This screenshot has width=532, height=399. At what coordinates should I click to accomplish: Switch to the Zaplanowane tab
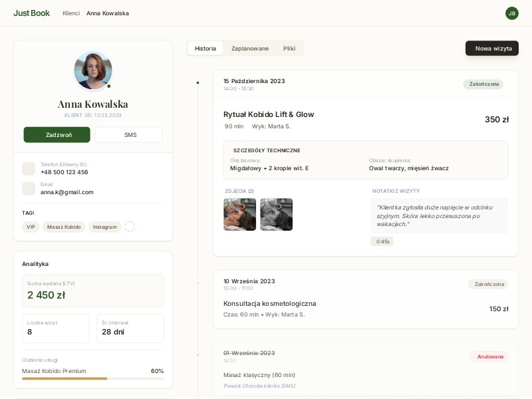250,48
